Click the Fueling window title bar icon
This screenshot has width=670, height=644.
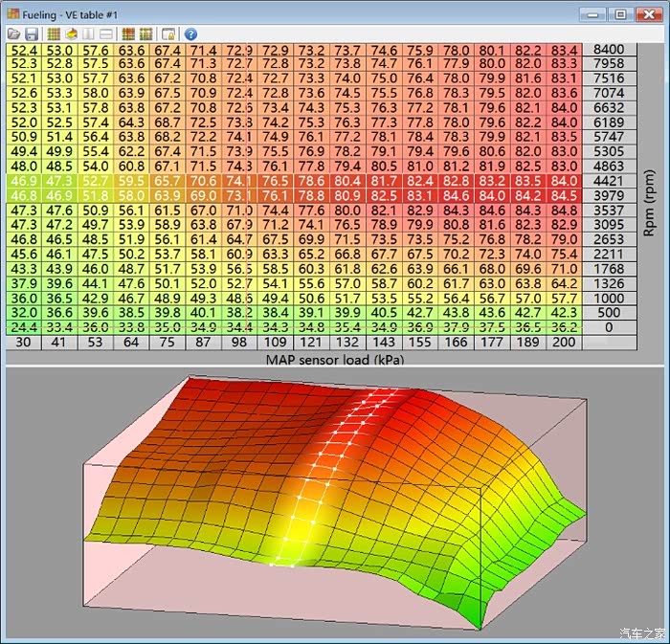pyautogui.click(x=12, y=14)
